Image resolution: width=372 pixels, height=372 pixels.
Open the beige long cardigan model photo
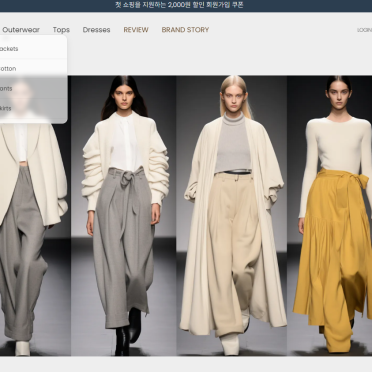(232, 216)
